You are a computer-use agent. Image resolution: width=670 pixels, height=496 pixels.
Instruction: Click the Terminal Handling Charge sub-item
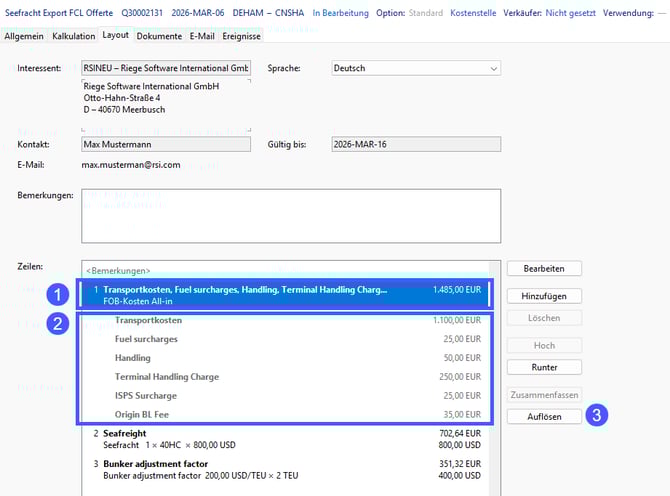(x=167, y=377)
